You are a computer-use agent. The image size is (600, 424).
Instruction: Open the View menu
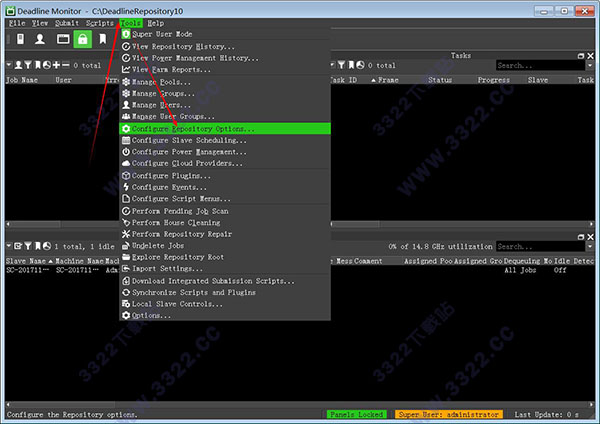(40, 23)
